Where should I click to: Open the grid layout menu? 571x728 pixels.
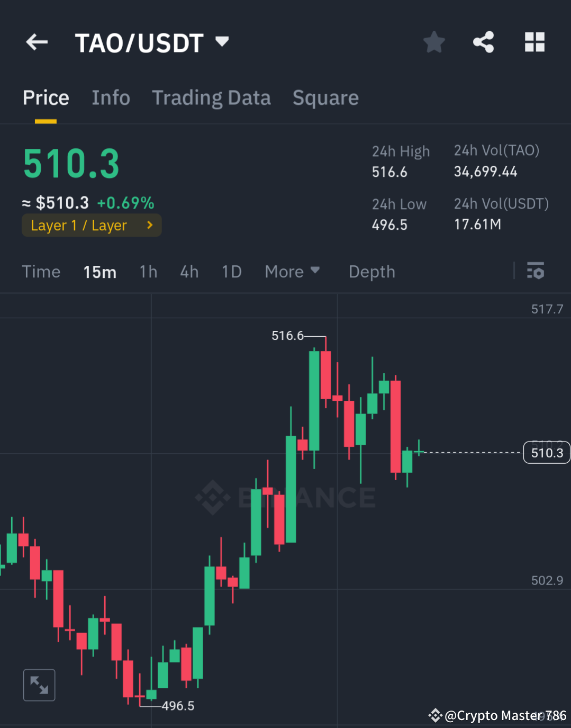pos(534,42)
